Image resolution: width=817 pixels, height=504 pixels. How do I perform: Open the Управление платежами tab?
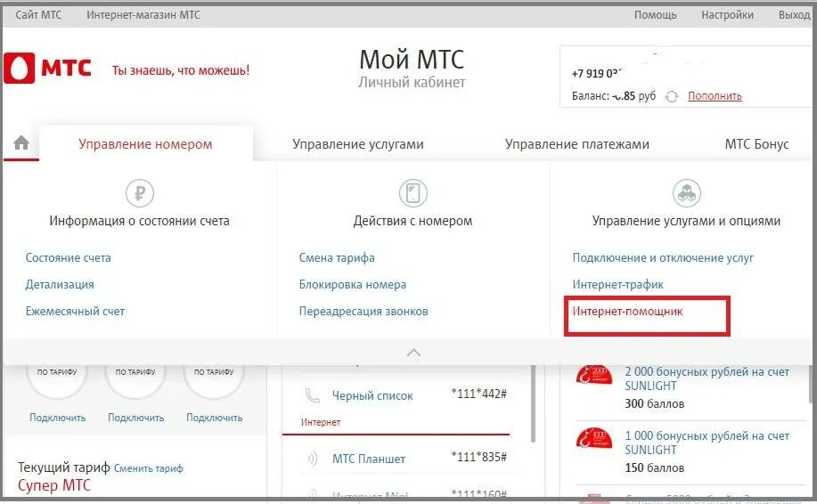576,143
